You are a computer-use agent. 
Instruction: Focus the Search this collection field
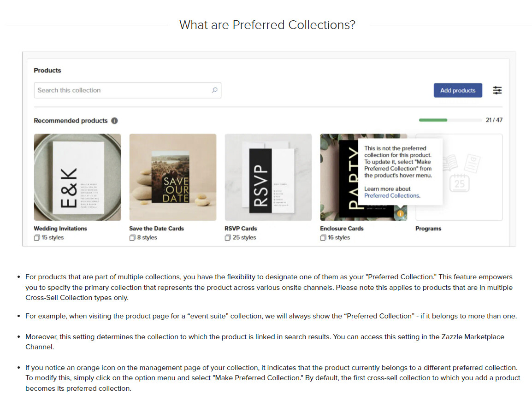[x=128, y=90]
